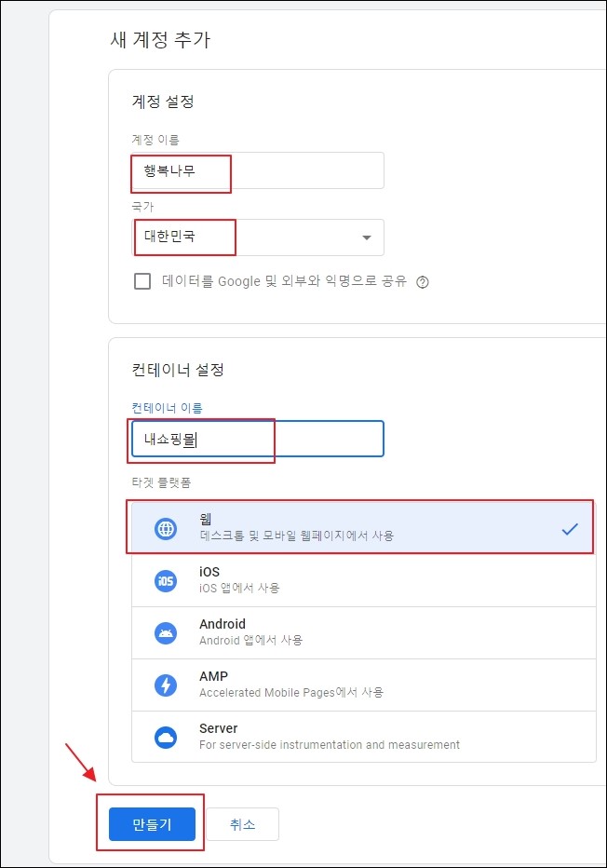Click the iOS platform icon
Image resolution: width=607 pixels, height=868 pixels.
(x=165, y=579)
